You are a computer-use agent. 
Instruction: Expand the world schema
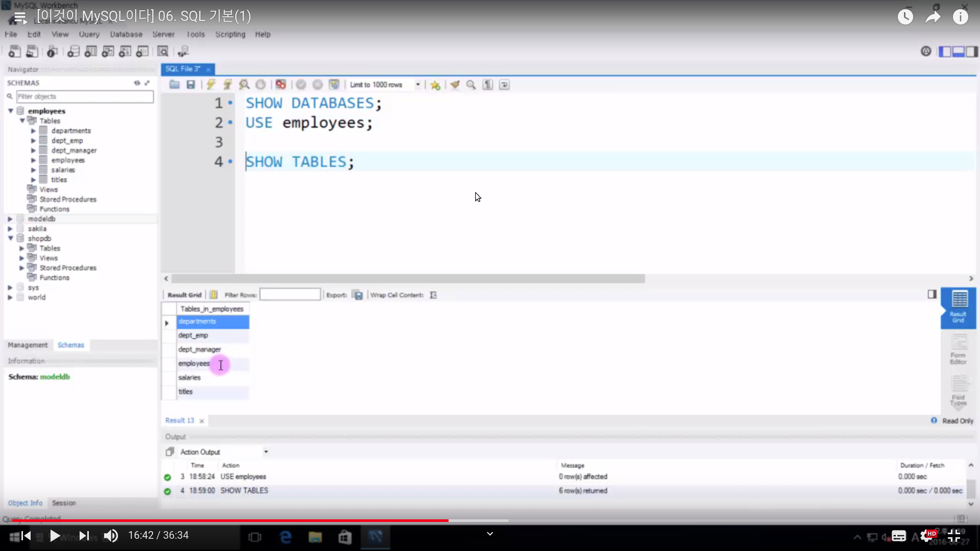click(x=10, y=297)
